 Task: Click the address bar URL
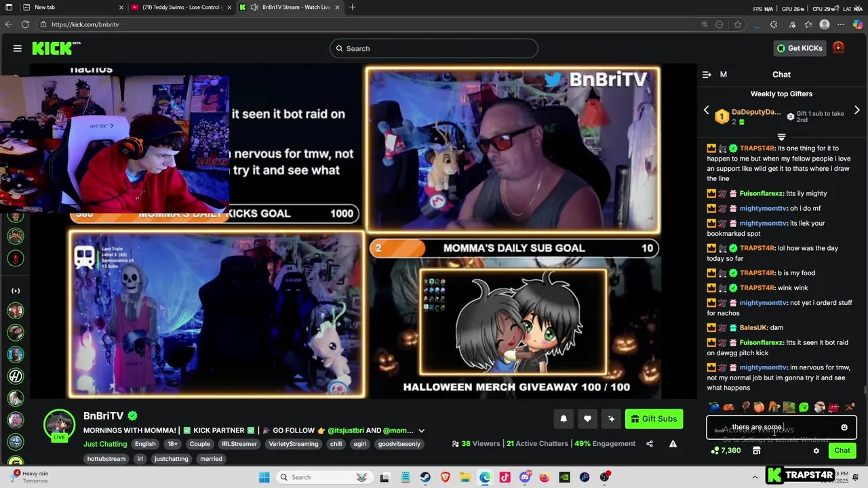point(85,24)
